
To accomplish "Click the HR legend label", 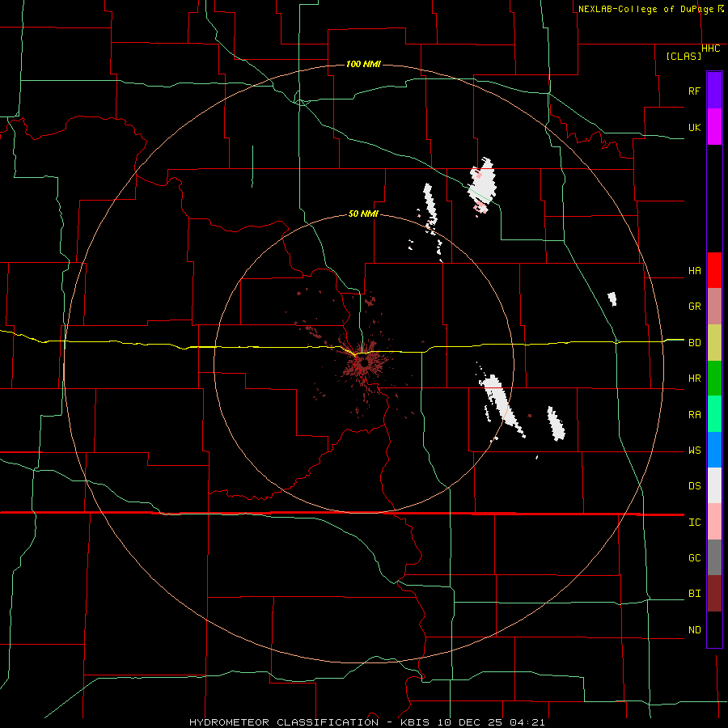I will tap(694, 379).
